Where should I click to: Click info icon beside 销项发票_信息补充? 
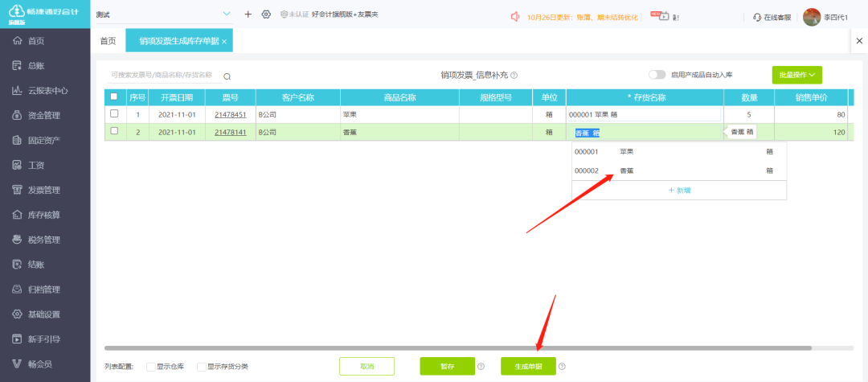pos(514,76)
